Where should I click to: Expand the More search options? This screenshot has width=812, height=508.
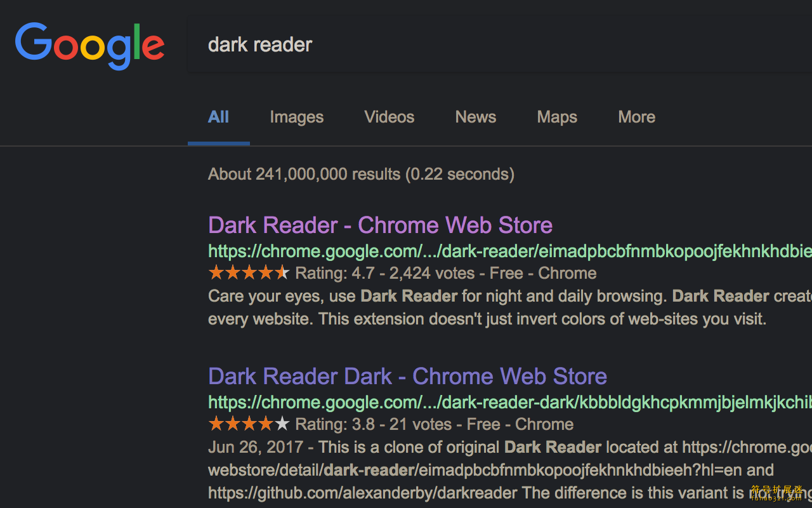point(637,117)
